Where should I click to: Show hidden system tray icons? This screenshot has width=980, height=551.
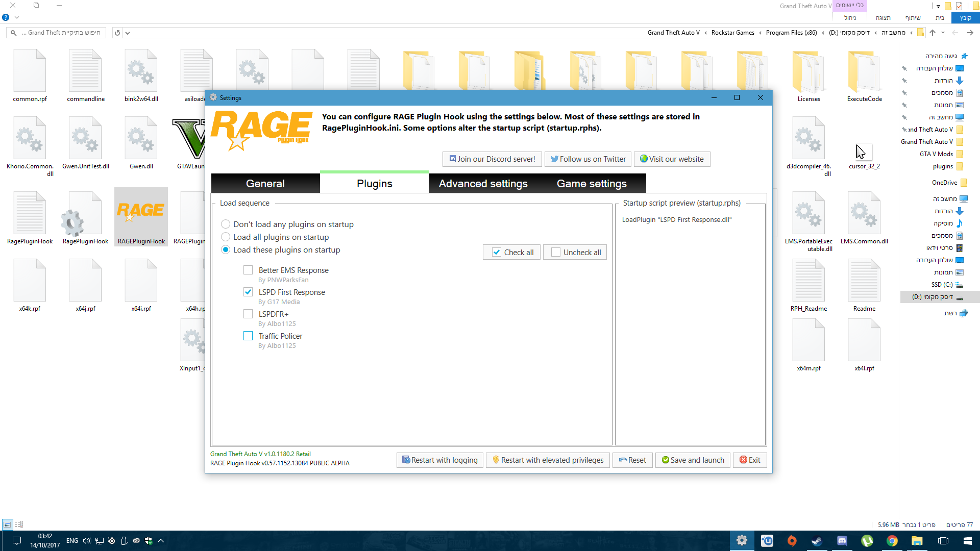[x=161, y=541]
